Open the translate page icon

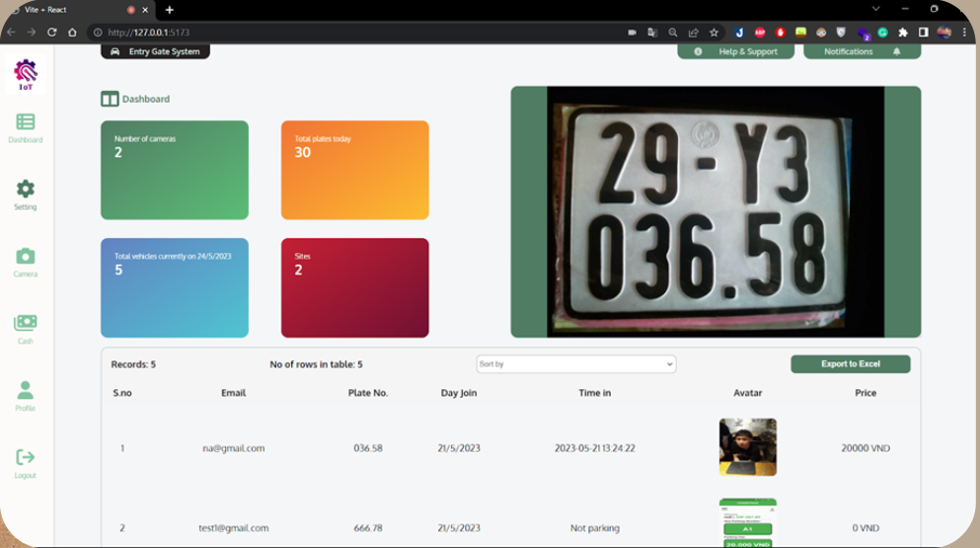652,32
